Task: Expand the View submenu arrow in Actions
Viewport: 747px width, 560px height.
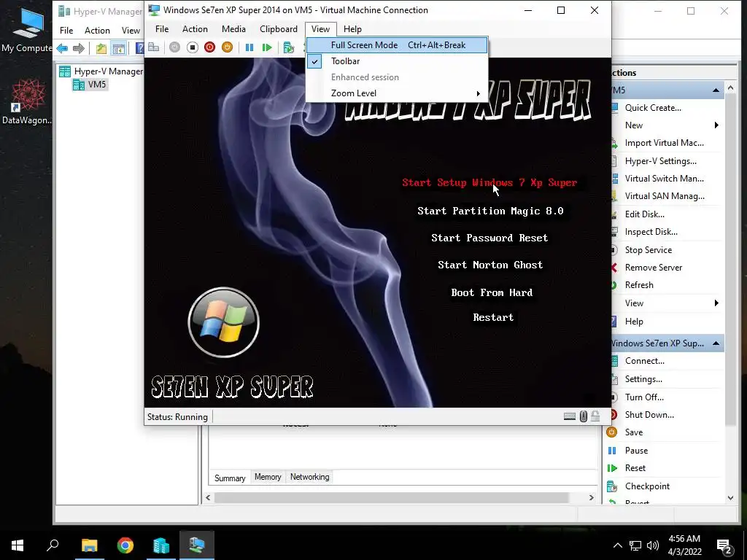Action: tap(716, 303)
